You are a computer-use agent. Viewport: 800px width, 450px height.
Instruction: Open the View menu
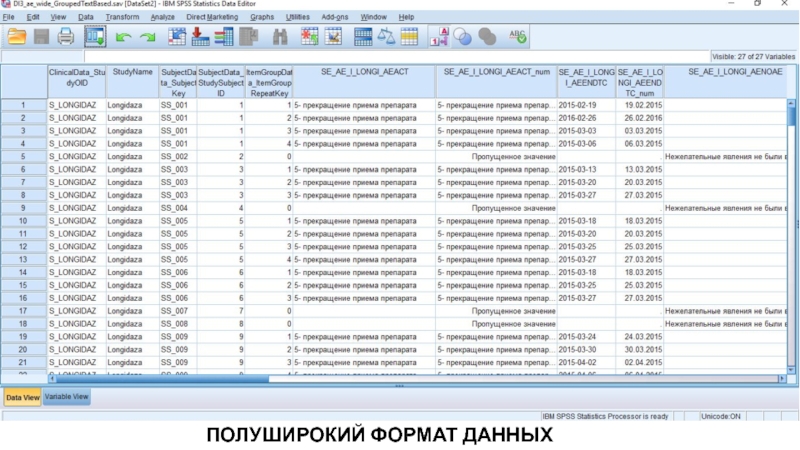click(x=58, y=17)
